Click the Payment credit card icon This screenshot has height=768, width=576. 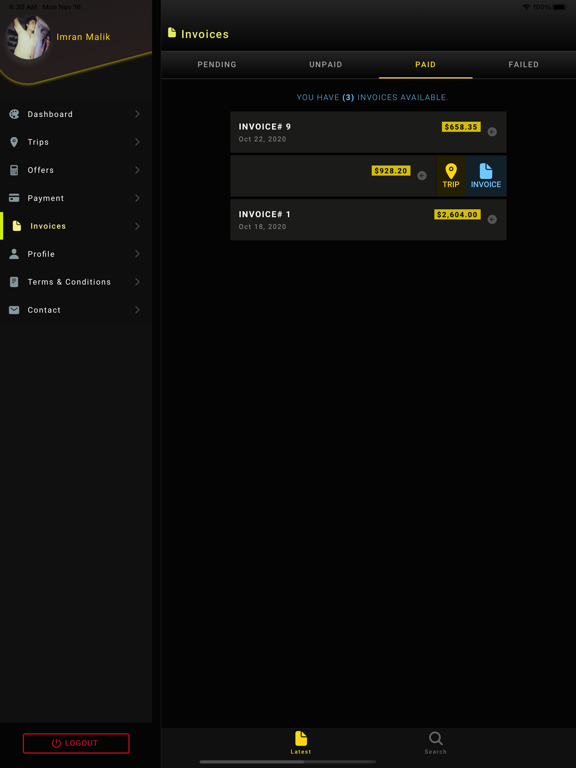[x=14, y=198]
